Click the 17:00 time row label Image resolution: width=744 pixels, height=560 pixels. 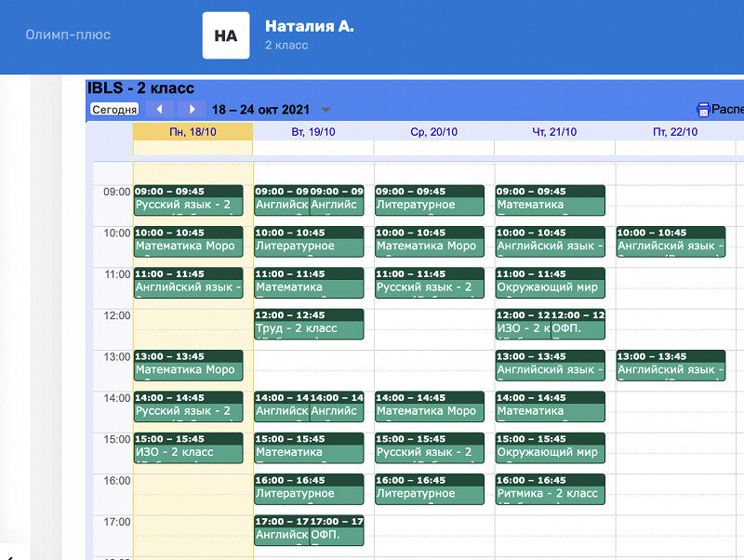click(x=117, y=522)
